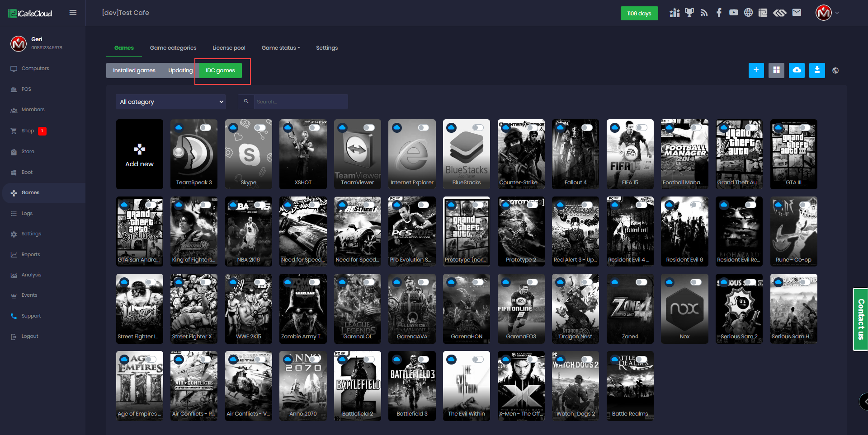This screenshot has width=868, height=435.
Task: Open the RSS feed icon
Action: (x=704, y=13)
